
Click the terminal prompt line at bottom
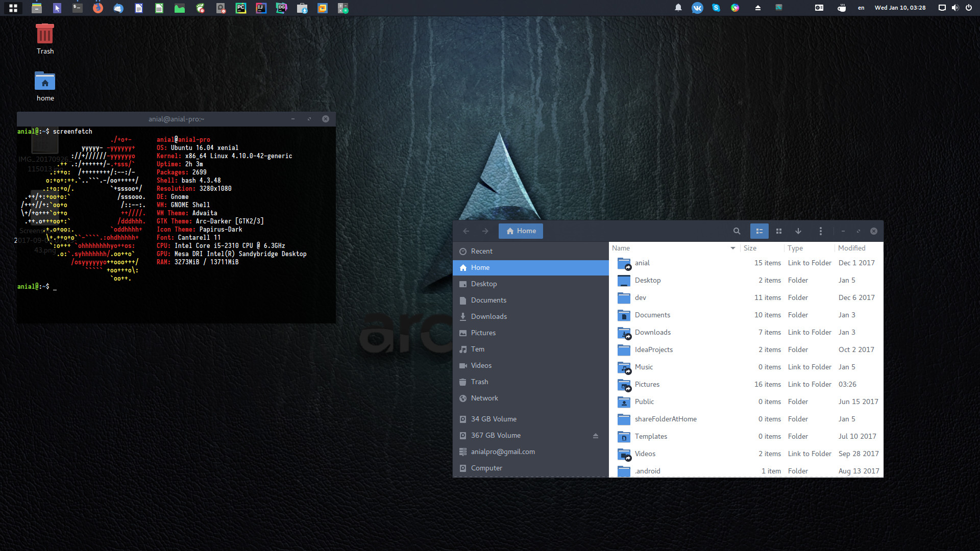(x=37, y=287)
